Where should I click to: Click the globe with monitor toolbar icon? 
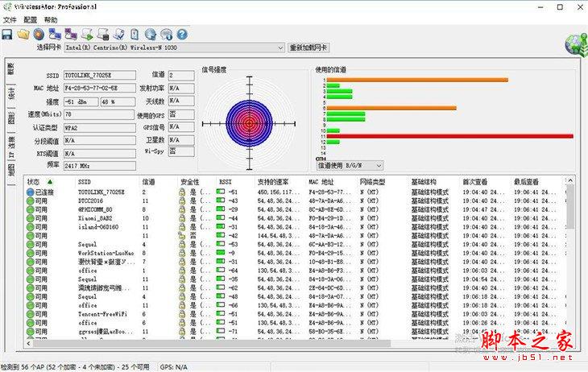pyautogui.click(x=151, y=35)
